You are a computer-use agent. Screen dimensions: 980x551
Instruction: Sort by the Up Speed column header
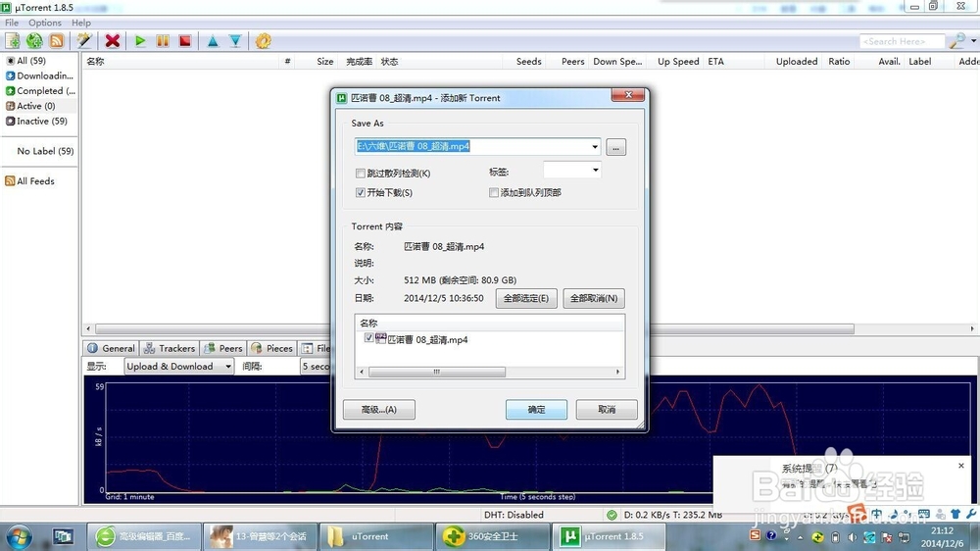677,62
